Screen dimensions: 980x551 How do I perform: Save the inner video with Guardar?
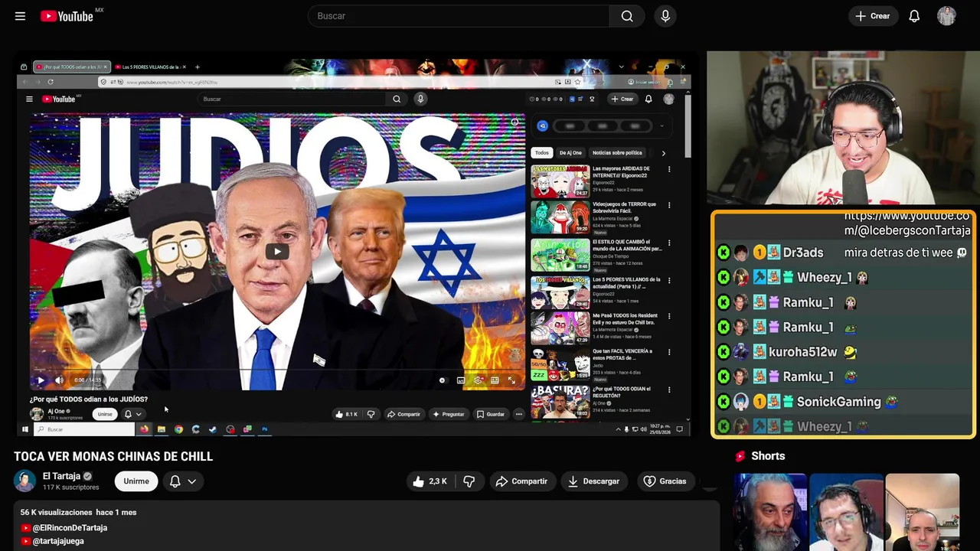(x=490, y=414)
